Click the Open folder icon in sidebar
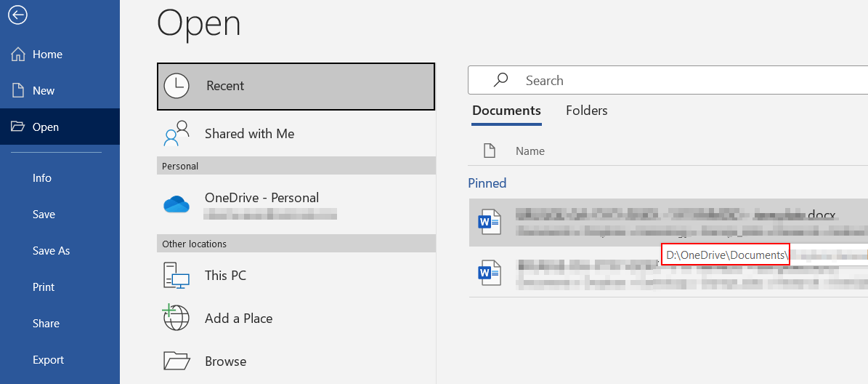Viewport: 868px width, 384px height. pyautogui.click(x=17, y=127)
